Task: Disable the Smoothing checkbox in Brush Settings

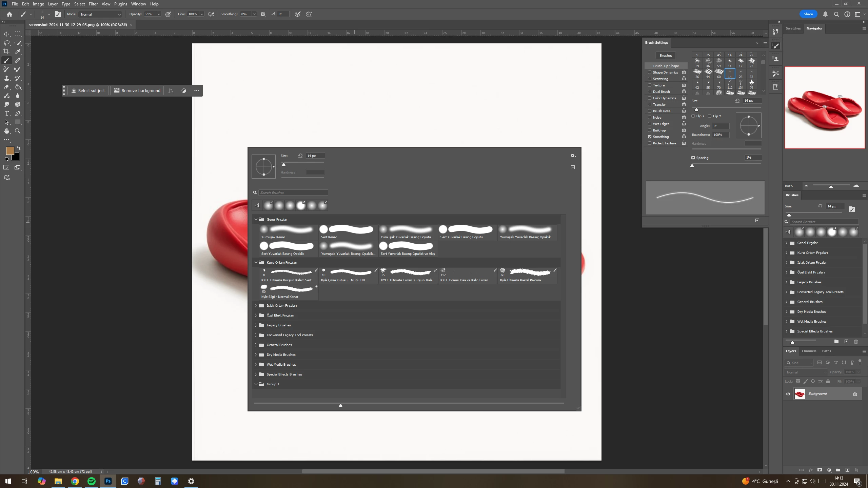Action: (650, 137)
